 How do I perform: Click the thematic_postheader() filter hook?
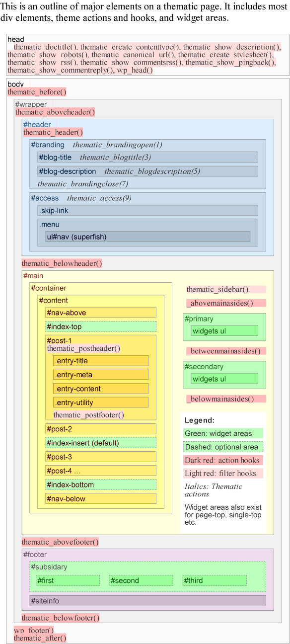[83, 348]
